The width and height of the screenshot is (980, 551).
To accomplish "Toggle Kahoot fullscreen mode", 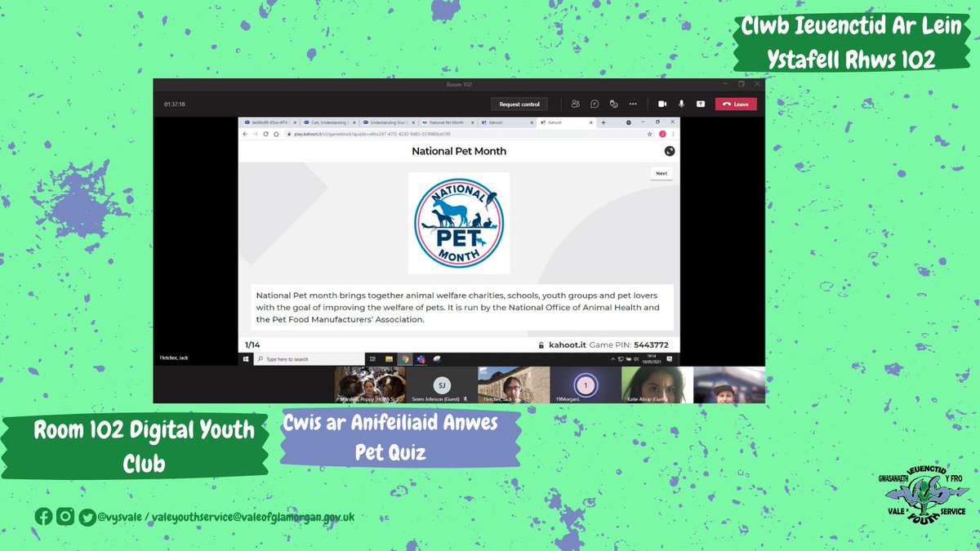I will 670,151.
